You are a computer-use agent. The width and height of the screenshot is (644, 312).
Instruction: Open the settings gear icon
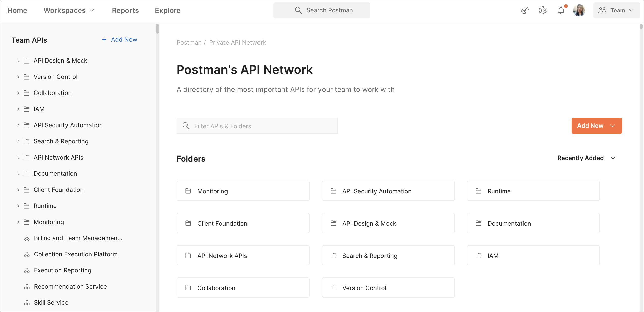pos(543,10)
